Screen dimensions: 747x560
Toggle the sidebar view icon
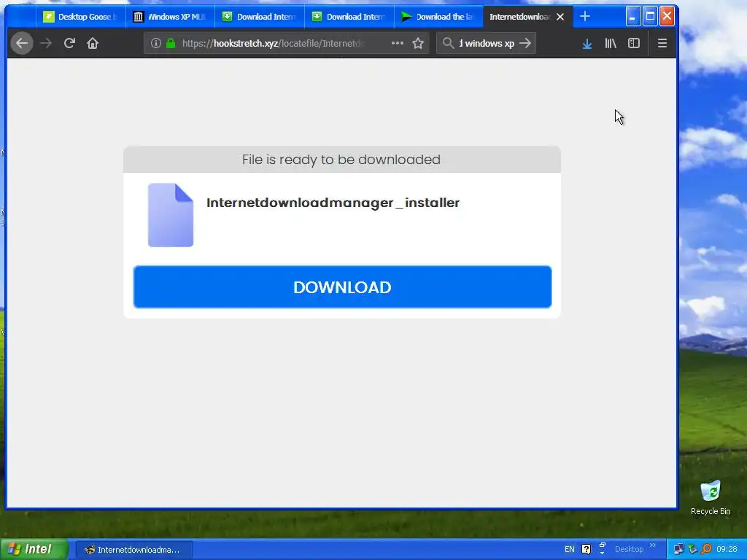tap(634, 43)
